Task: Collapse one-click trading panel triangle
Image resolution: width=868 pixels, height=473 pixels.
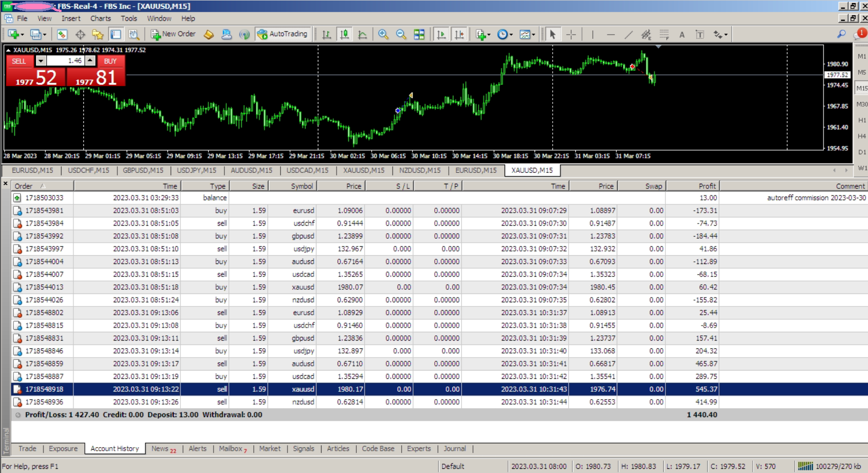Action: click(8, 50)
